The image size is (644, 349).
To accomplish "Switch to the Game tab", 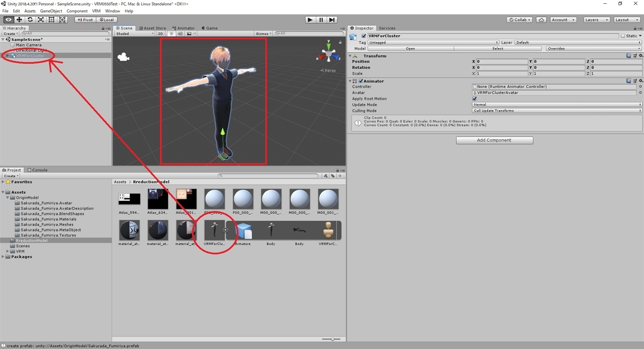I will (x=210, y=28).
